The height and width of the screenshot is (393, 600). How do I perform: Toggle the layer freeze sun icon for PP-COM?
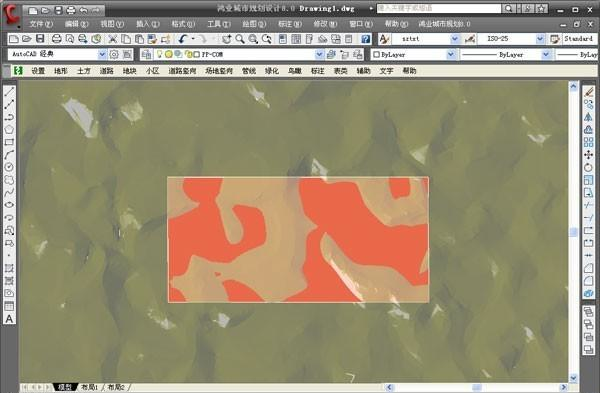168,54
